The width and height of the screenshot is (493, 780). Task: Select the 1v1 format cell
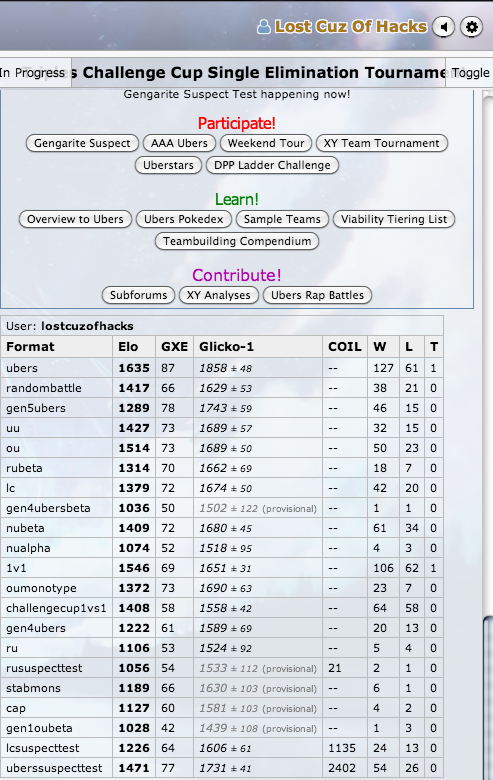(57, 568)
